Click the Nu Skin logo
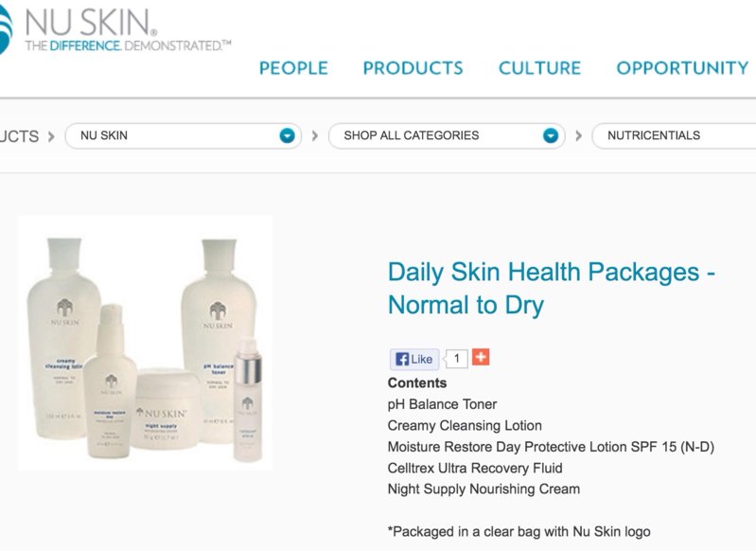The width and height of the screenshot is (756, 551). click(x=114, y=29)
